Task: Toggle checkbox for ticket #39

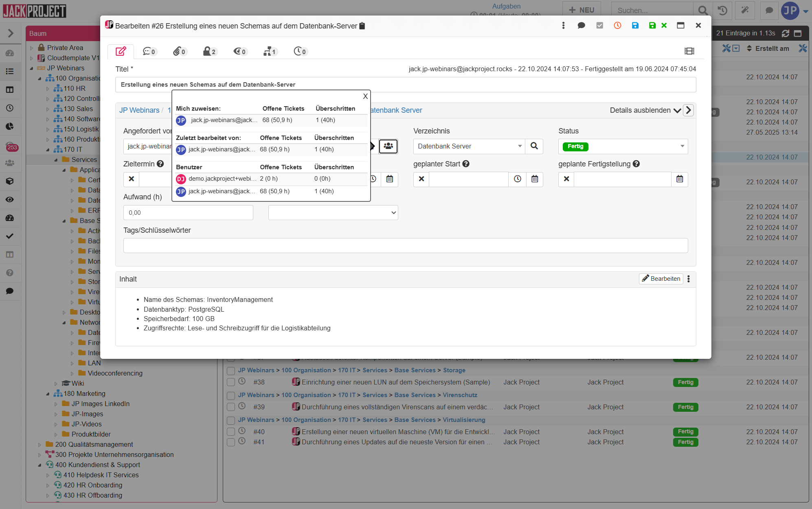Action: [x=231, y=407]
